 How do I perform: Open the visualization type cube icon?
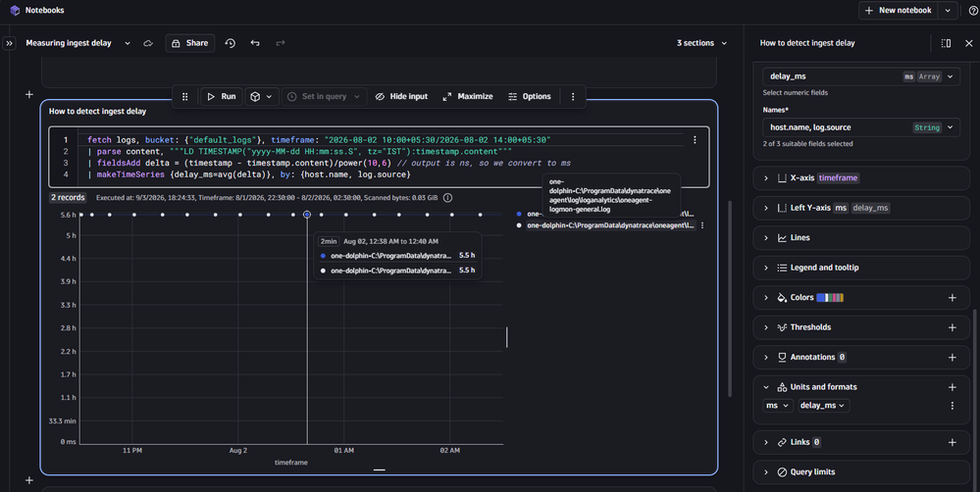[x=255, y=97]
